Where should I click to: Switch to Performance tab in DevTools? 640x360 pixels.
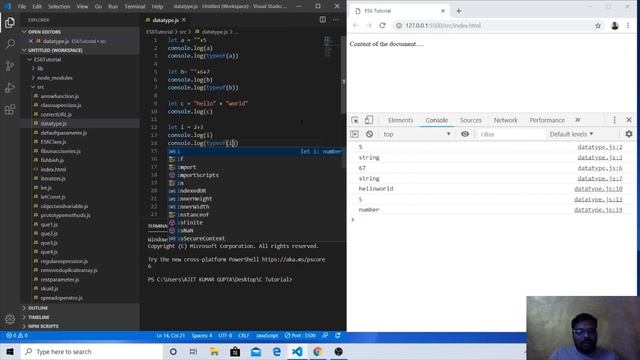point(547,120)
